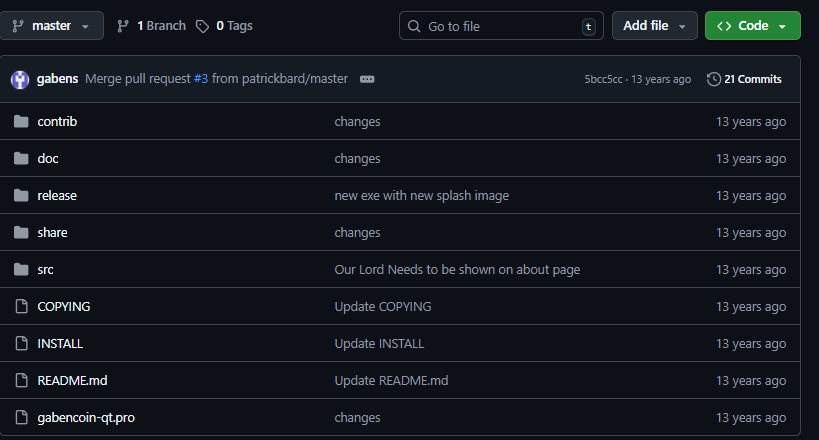Open 'new exe with new splash image' commit
The image size is (819, 440).
click(x=422, y=196)
